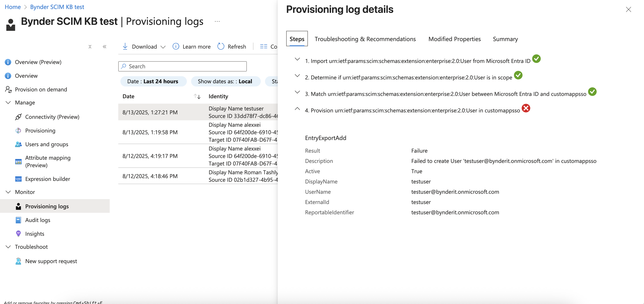
Task: Click the green success icon on step 2
Action: [x=518, y=75]
